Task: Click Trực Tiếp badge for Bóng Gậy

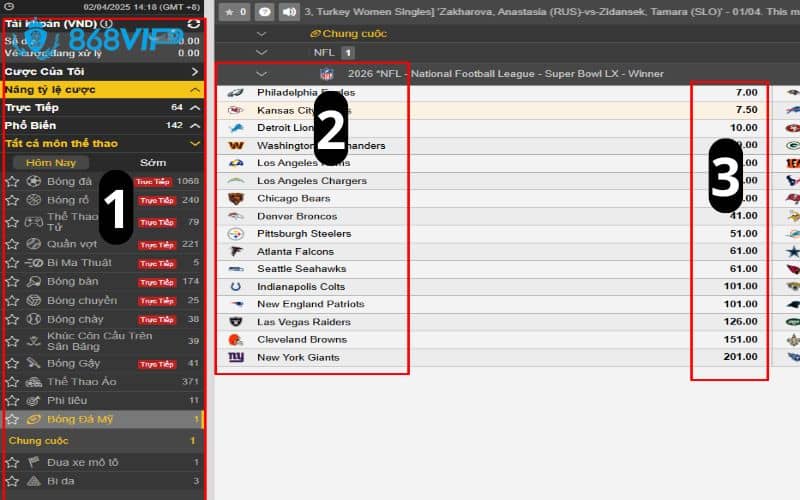Action: [x=157, y=364]
